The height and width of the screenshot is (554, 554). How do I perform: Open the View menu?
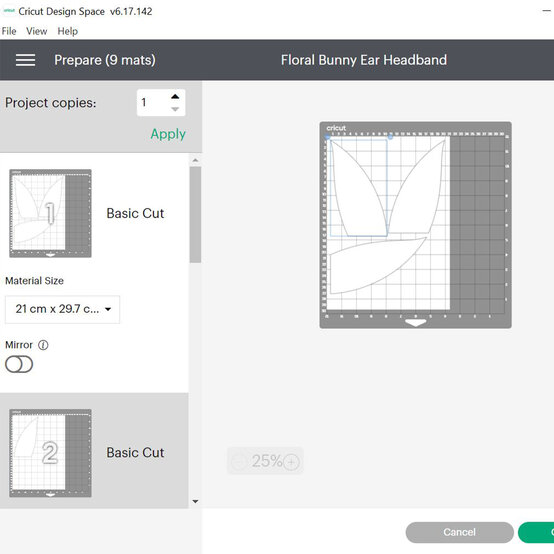36,31
